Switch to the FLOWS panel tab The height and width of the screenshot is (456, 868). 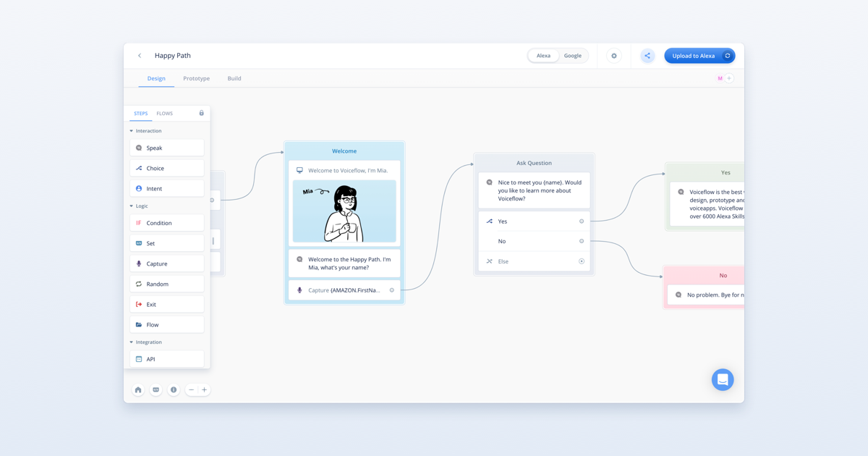pos(165,114)
